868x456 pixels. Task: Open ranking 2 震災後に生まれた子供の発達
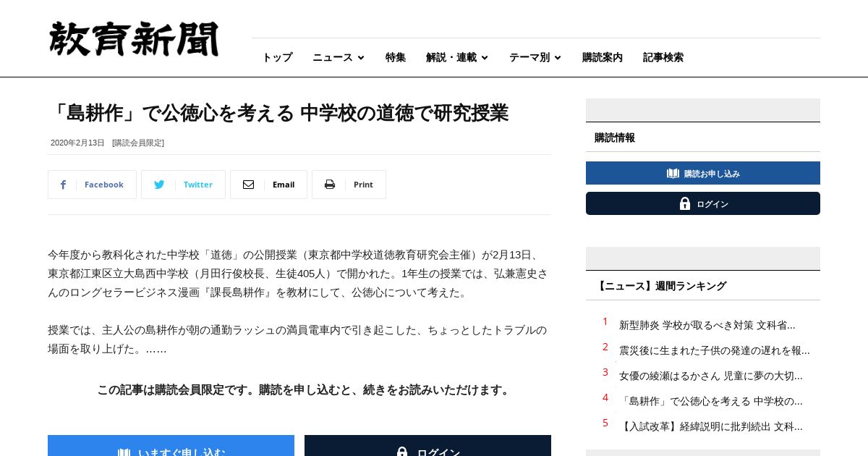pos(715,350)
